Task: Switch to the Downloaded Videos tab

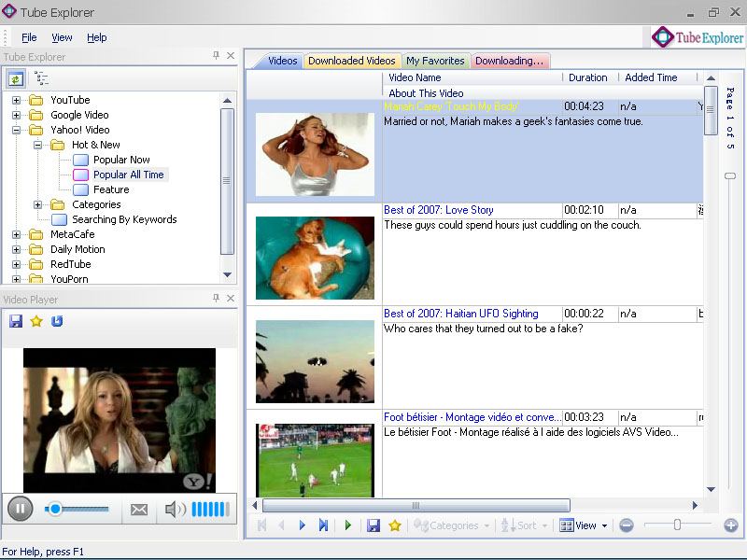Action: pyautogui.click(x=352, y=61)
